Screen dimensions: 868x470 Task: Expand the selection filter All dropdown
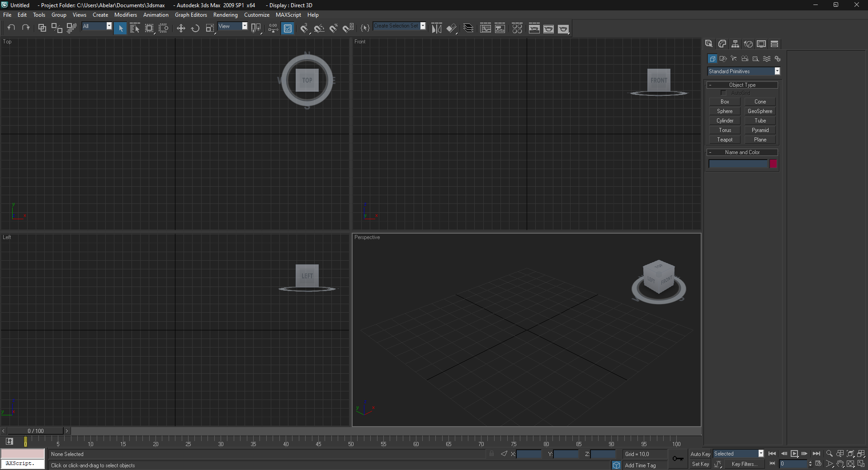(x=108, y=26)
